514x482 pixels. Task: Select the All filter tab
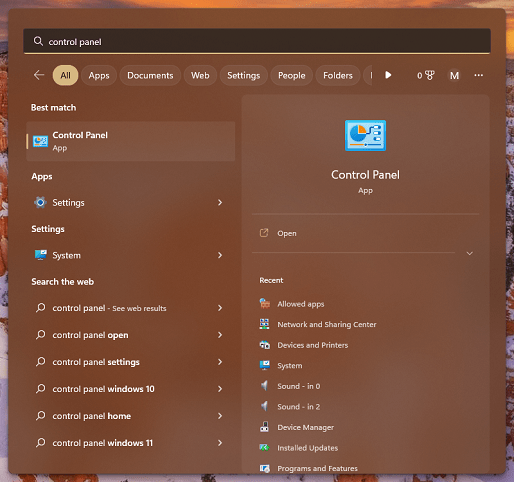[65, 75]
